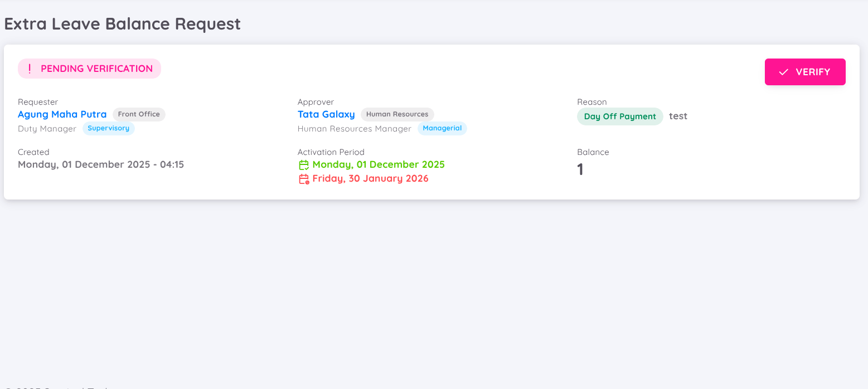Open approver profile Tata Galaxy
The image size is (868, 389).
[x=326, y=114]
